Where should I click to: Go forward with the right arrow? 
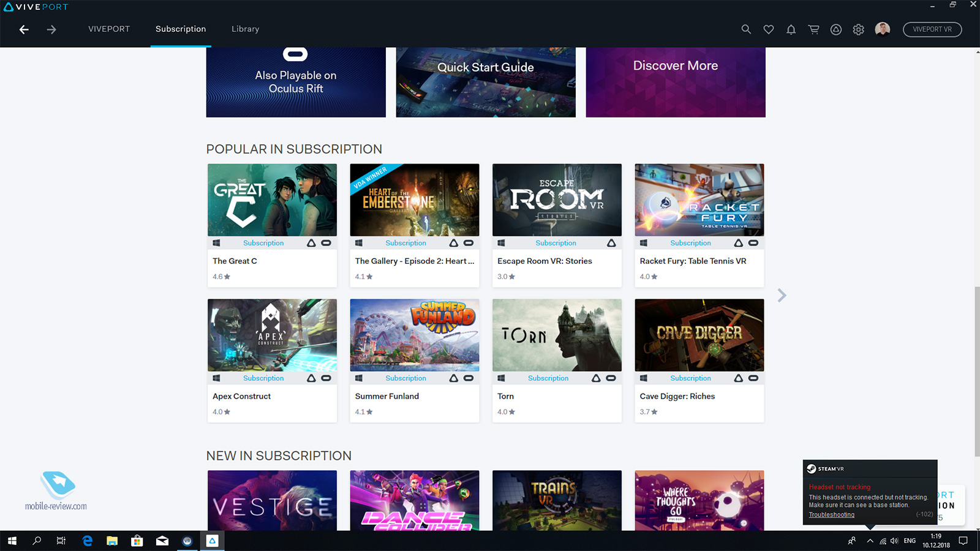(x=51, y=29)
